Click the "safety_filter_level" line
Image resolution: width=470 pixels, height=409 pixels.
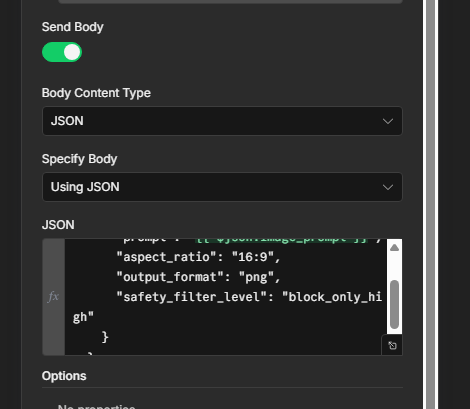coord(249,297)
